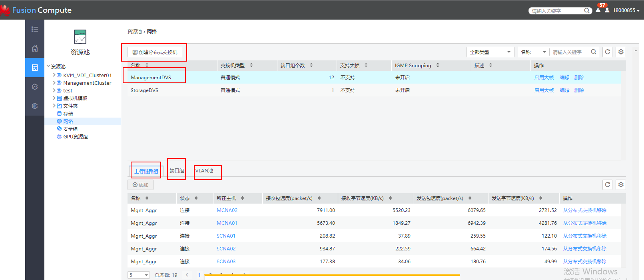
Task: Type in top keyword search field
Action: pos(557,11)
